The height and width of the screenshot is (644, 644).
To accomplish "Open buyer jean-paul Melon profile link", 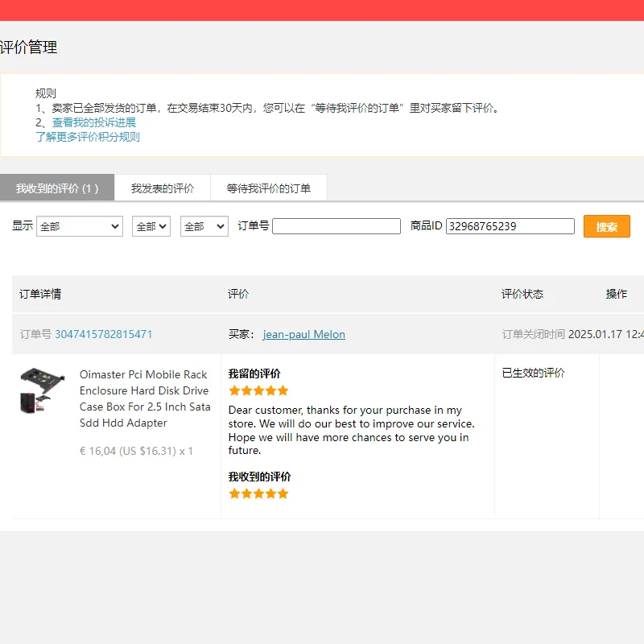I will click(303, 334).
